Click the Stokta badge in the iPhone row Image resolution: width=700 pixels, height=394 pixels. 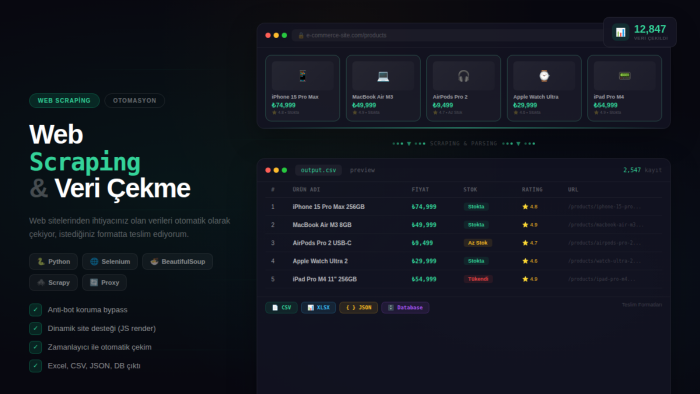click(476, 207)
